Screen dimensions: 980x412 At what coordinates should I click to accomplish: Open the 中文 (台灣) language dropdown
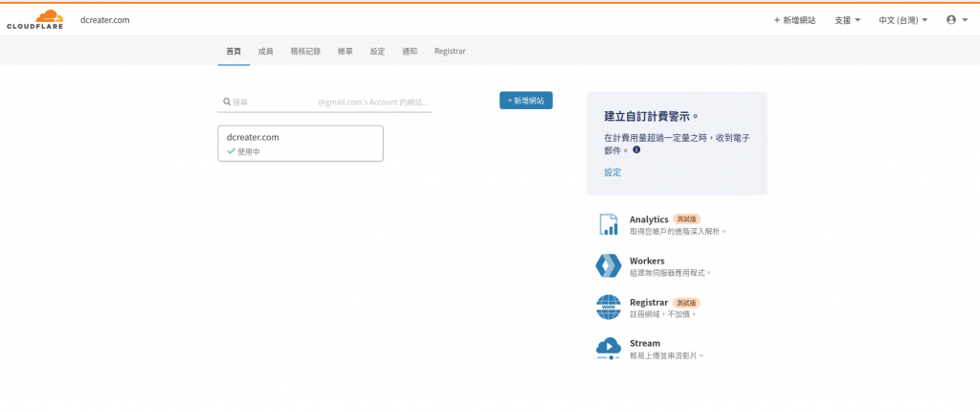click(x=902, y=20)
